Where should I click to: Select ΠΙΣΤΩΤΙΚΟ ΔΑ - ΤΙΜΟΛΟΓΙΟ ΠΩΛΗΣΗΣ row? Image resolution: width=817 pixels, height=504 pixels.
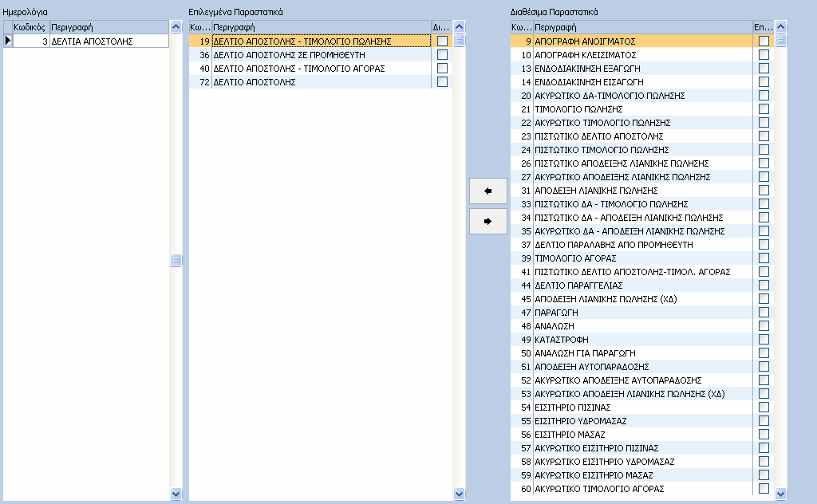tap(642, 203)
